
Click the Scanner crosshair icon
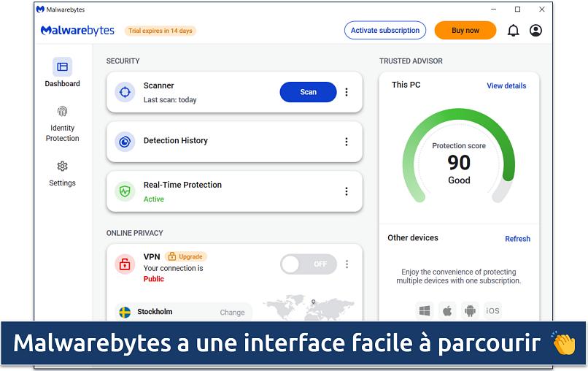tap(125, 92)
